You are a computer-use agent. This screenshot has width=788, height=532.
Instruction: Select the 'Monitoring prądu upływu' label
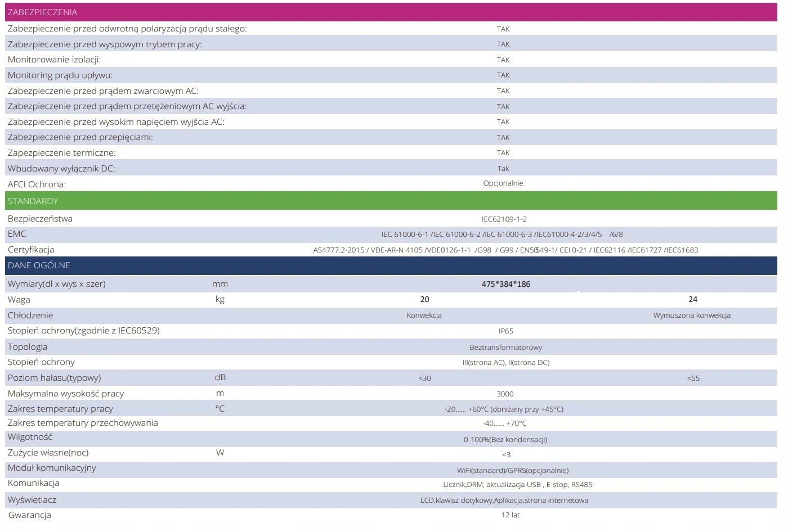pyautogui.click(x=60, y=75)
